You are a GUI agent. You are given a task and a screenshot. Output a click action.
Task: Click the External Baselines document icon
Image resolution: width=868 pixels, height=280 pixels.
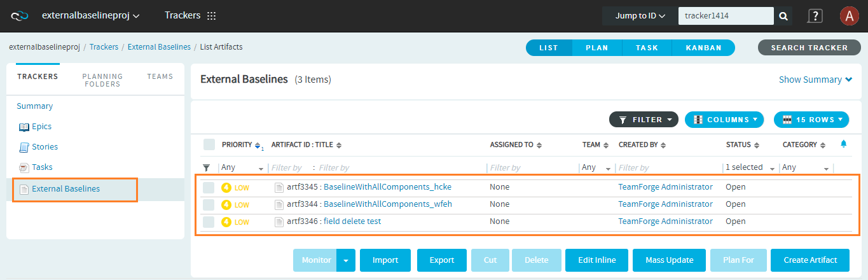pyautogui.click(x=24, y=190)
